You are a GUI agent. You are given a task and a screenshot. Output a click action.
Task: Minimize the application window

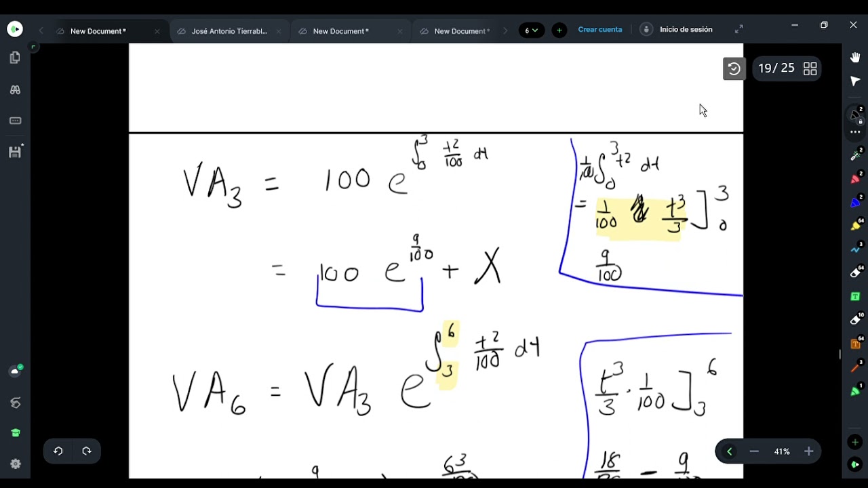(795, 25)
